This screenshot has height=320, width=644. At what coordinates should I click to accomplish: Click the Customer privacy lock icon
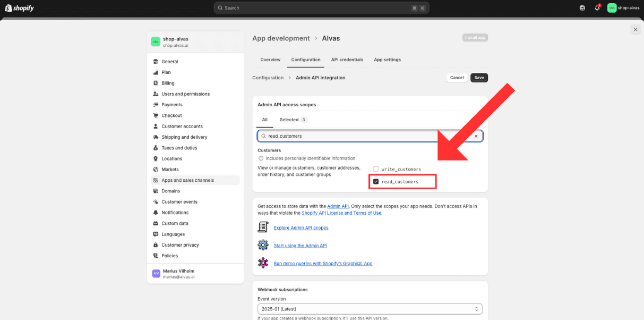[x=156, y=245]
